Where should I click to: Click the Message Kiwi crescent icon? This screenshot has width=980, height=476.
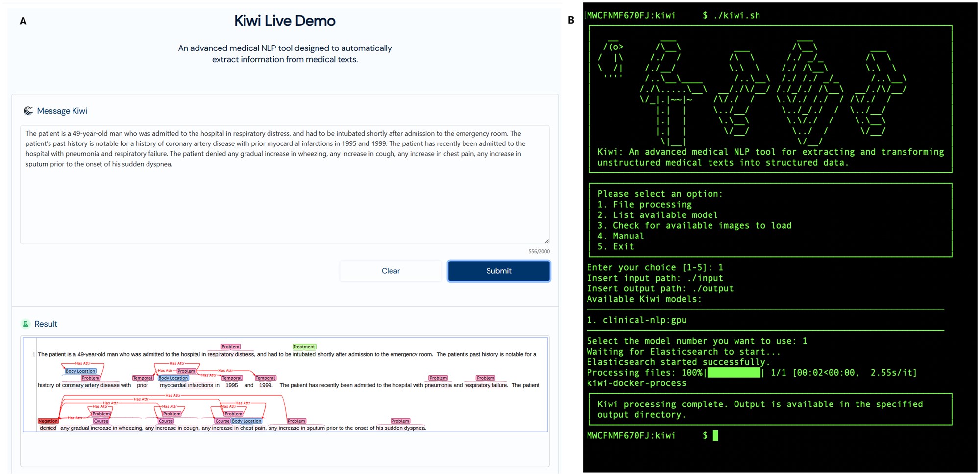point(28,111)
